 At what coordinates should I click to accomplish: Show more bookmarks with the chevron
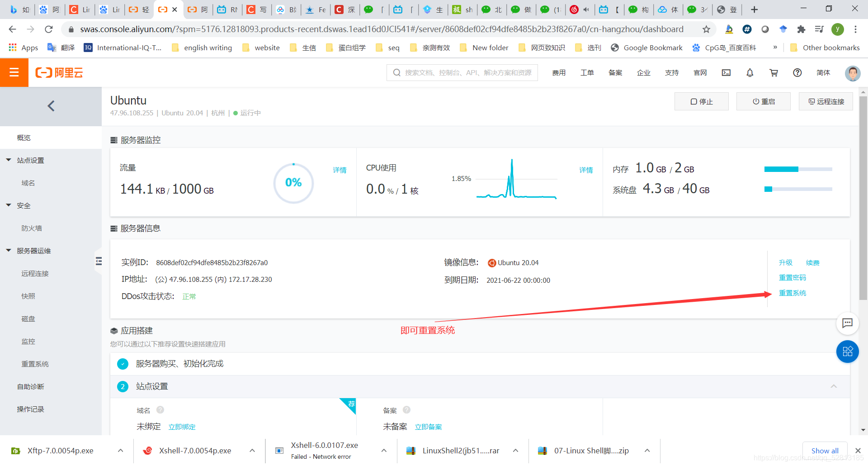pos(775,47)
